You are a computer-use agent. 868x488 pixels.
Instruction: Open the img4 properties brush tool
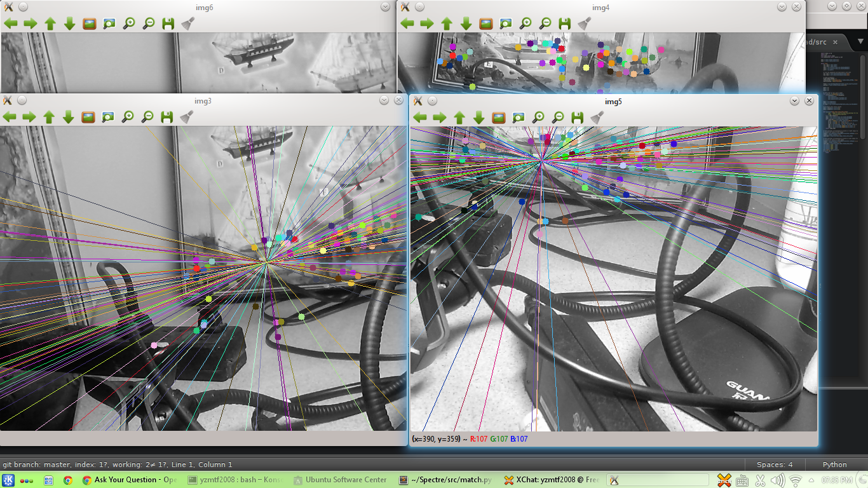coord(585,24)
